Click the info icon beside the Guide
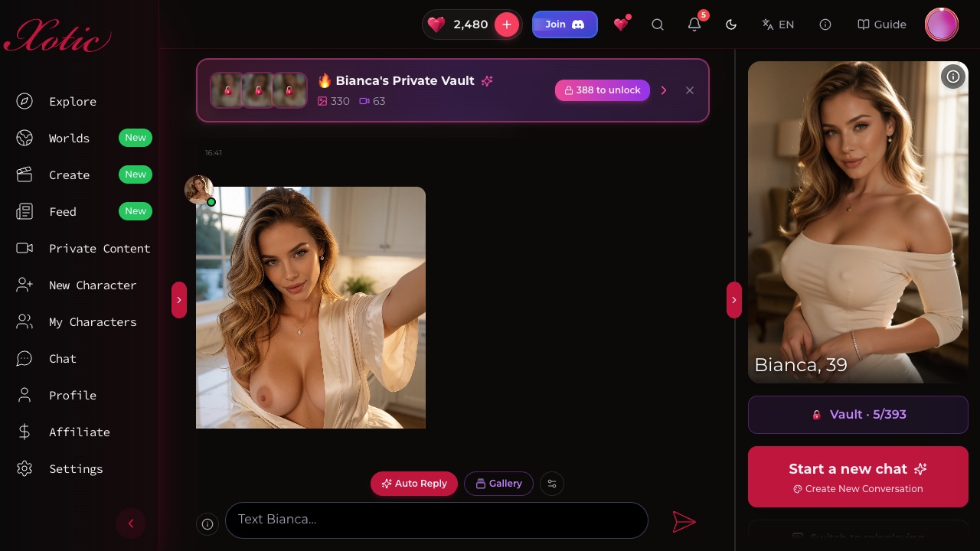Image resolution: width=980 pixels, height=551 pixels. click(x=825, y=24)
